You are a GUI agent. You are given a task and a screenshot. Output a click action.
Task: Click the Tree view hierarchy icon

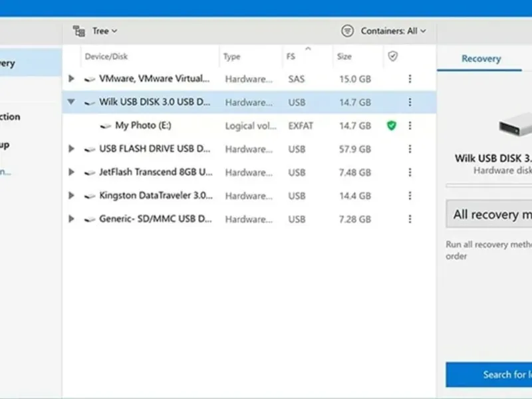(x=79, y=31)
